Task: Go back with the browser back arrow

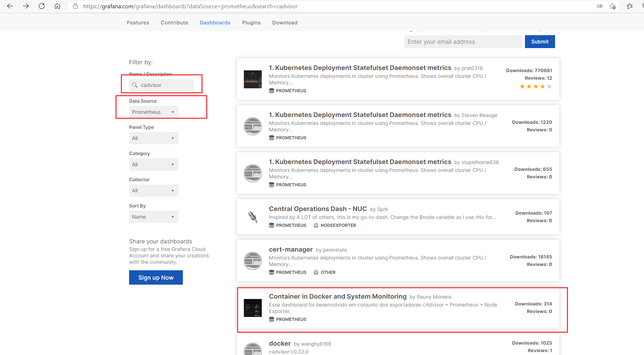Action: [10, 6]
